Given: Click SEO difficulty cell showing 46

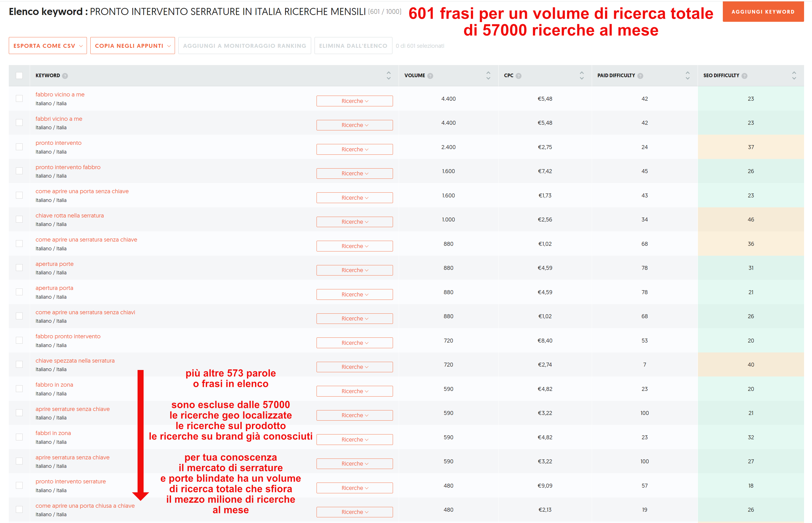Looking at the screenshot, I should click(x=751, y=220).
